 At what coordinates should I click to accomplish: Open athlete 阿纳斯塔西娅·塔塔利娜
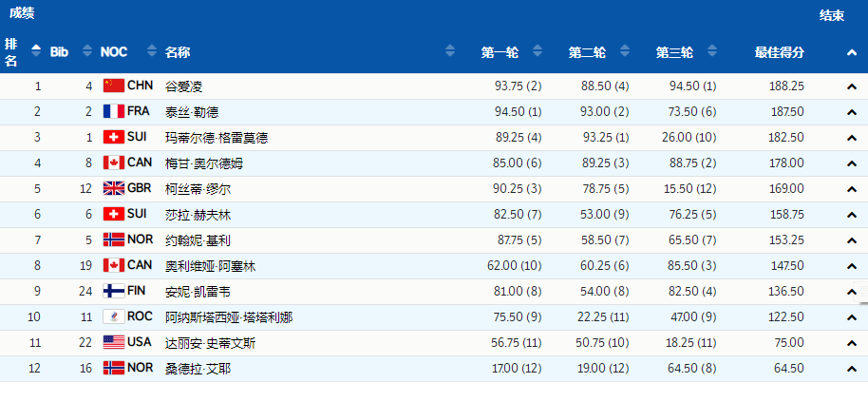229,317
